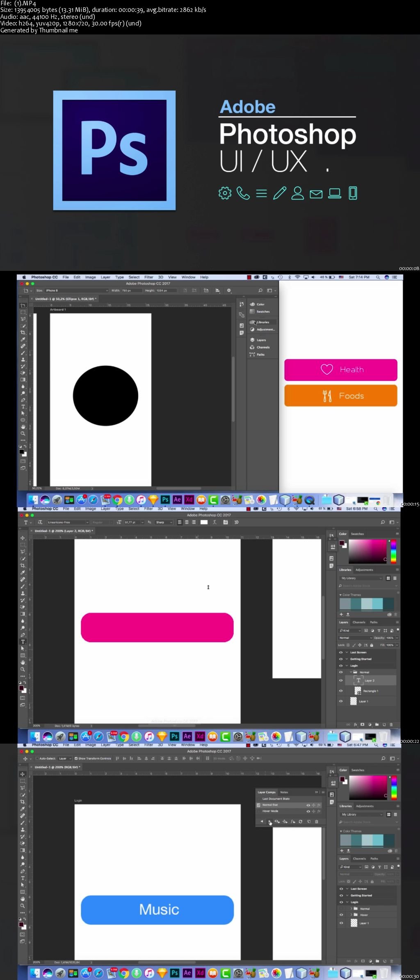Click orange Foods button in 00:00:15 preview
The image size is (420, 980).
pos(341,396)
